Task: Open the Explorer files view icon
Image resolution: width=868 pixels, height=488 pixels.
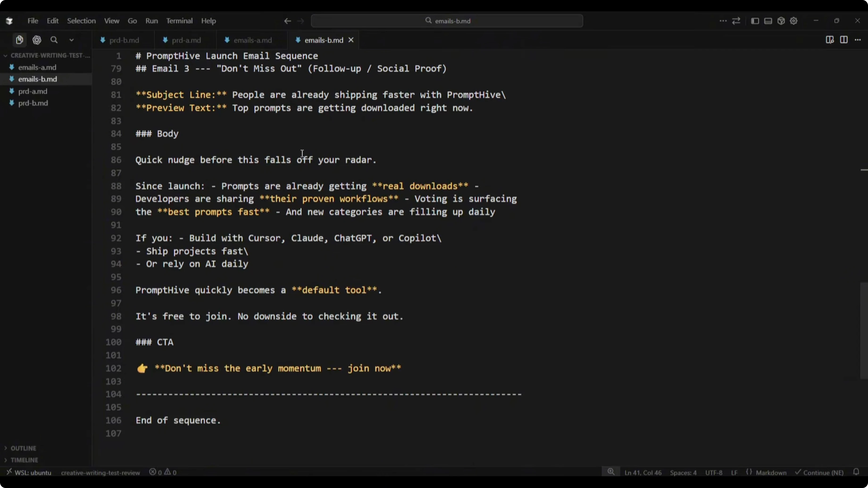Action: (20, 40)
